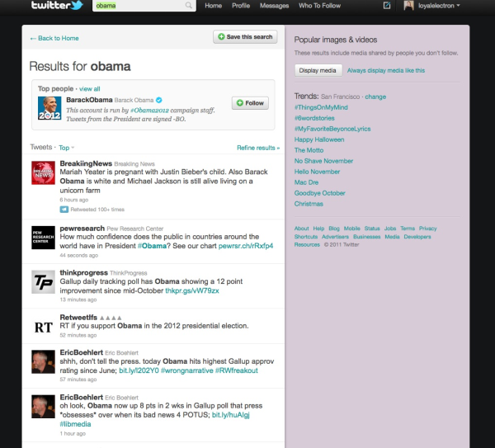This screenshot has width=495, height=448.
Task: Click the #wrongnarrative hashtag
Action: click(x=187, y=370)
